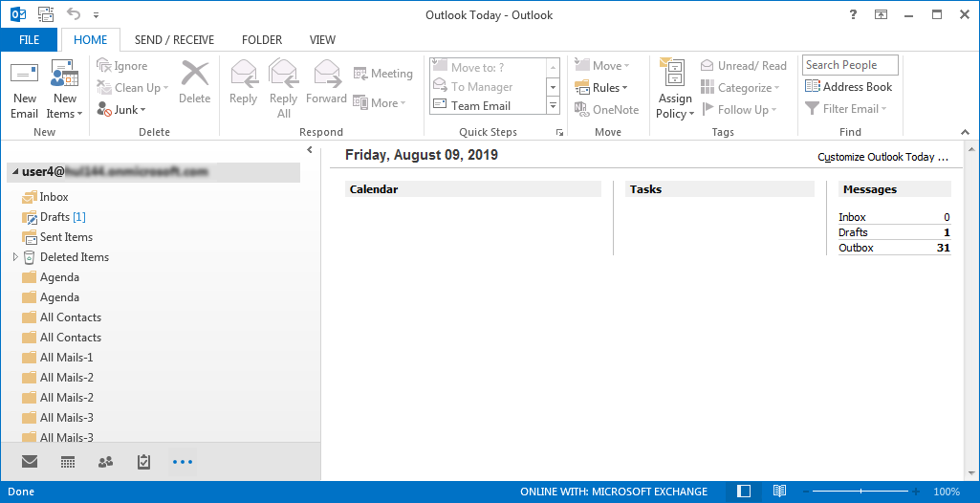
Task: Click the Undo arrow in title bar
Action: [x=74, y=14]
